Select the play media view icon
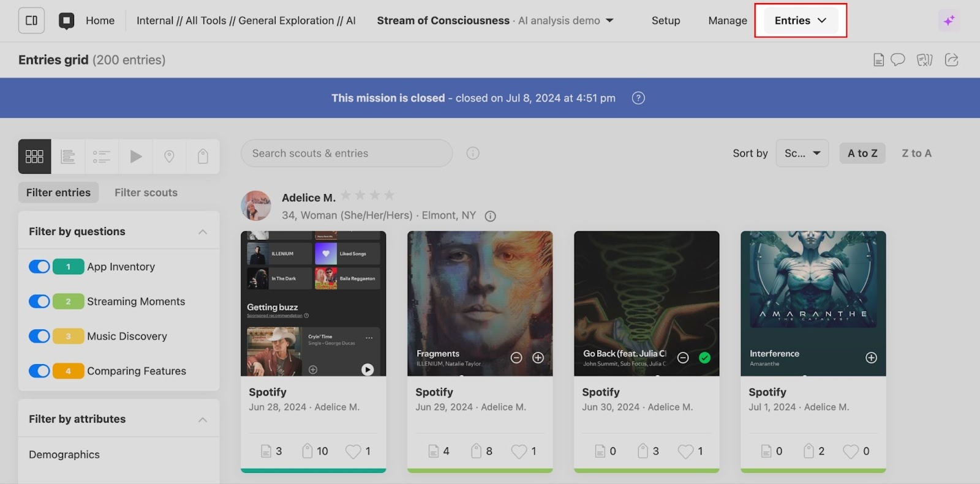Screen dimensions: 980x484 pos(136,157)
